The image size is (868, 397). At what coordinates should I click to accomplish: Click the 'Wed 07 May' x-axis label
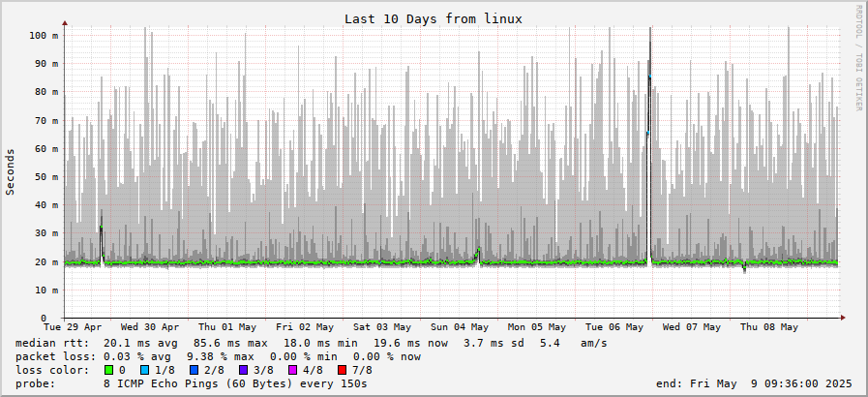tap(692, 326)
